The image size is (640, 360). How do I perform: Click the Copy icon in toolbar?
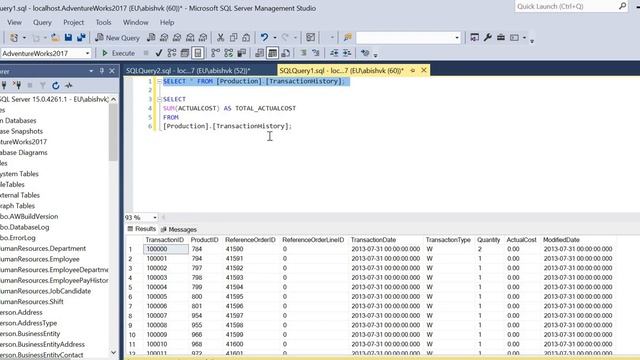[x=233, y=38]
